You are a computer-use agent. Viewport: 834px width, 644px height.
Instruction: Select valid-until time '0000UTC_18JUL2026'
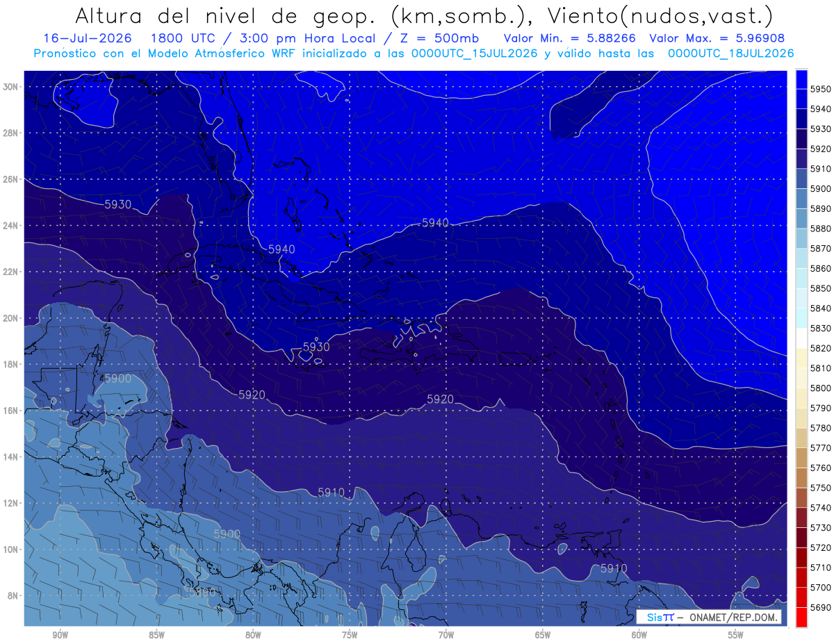731,53
